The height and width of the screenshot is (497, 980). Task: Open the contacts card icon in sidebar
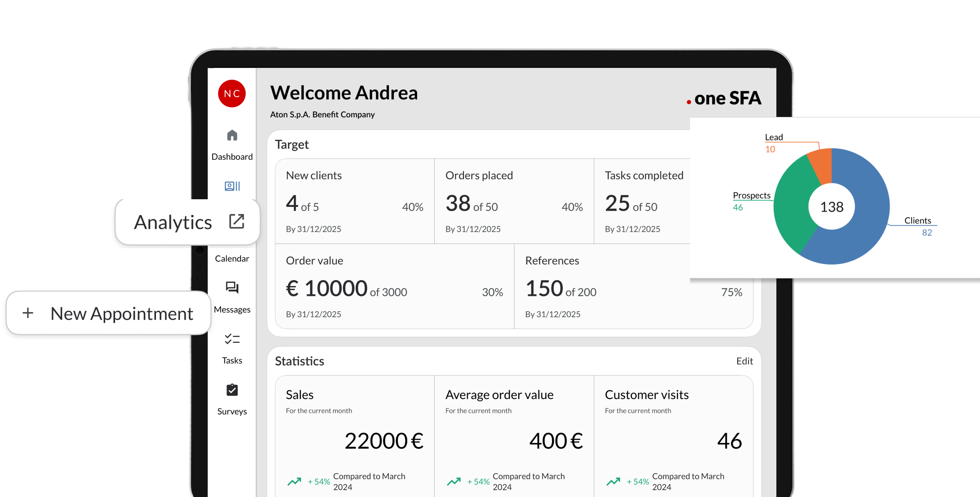tap(232, 186)
